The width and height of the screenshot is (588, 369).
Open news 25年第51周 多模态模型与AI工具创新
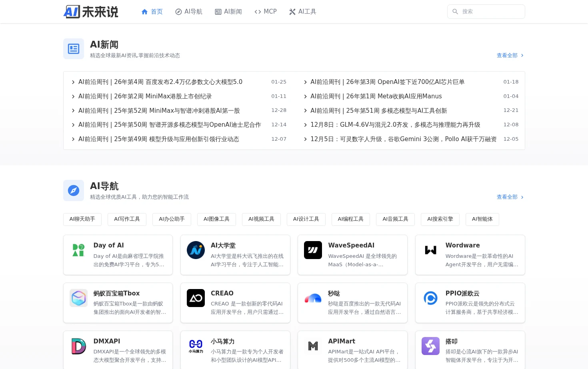pos(379,111)
